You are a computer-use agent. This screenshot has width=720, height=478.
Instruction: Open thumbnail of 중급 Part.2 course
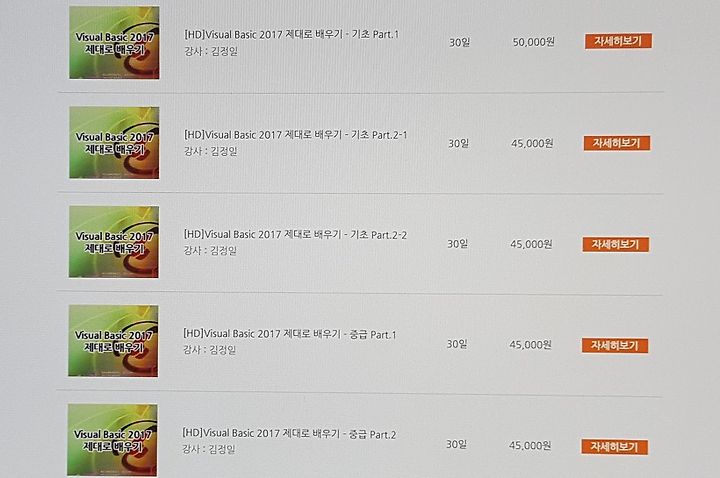pos(112,440)
